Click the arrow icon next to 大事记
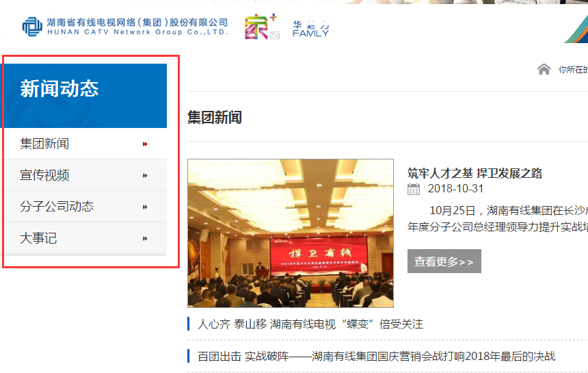The height and width of the screenshot is (373, 588). pyautogui.click(x=145, y=239)
